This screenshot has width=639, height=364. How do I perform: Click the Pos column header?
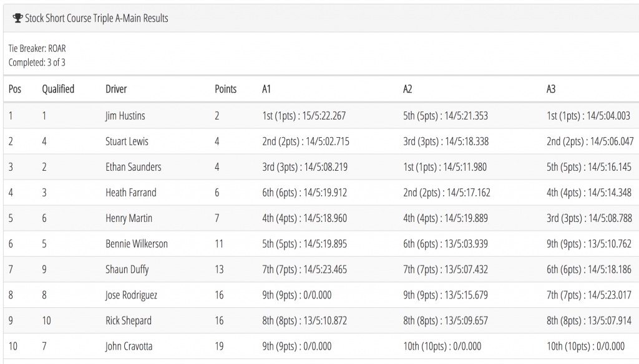coord(15,89)
